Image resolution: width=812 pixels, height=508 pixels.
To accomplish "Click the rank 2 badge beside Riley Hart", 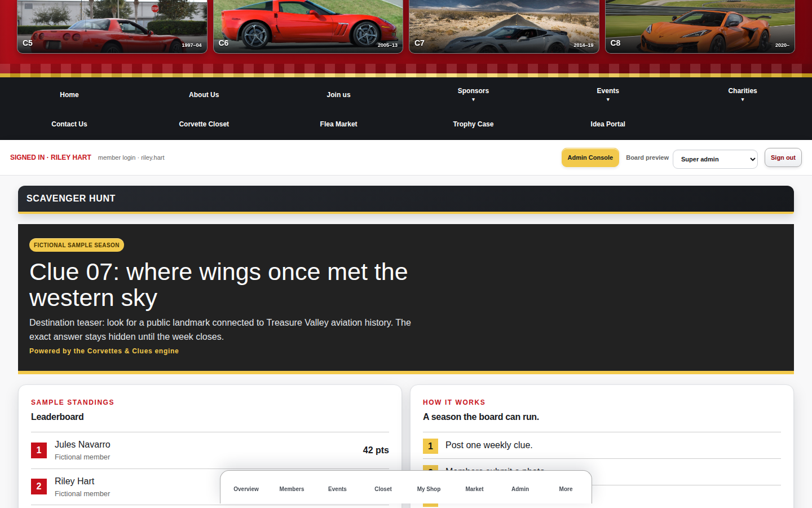I will coord(39,487).
